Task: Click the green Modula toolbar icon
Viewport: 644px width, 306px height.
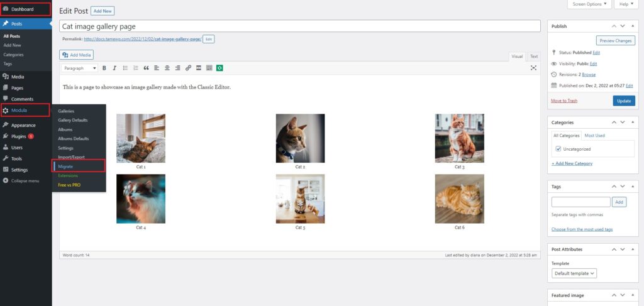Action: point(219,68)
